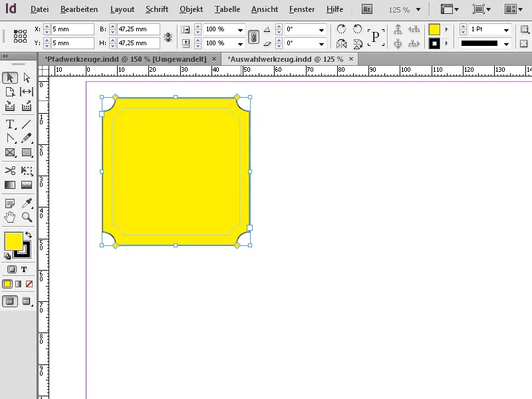Screen dimensions: 532x399
Task: Select the Gap tool
Action: tap(27, 92)
